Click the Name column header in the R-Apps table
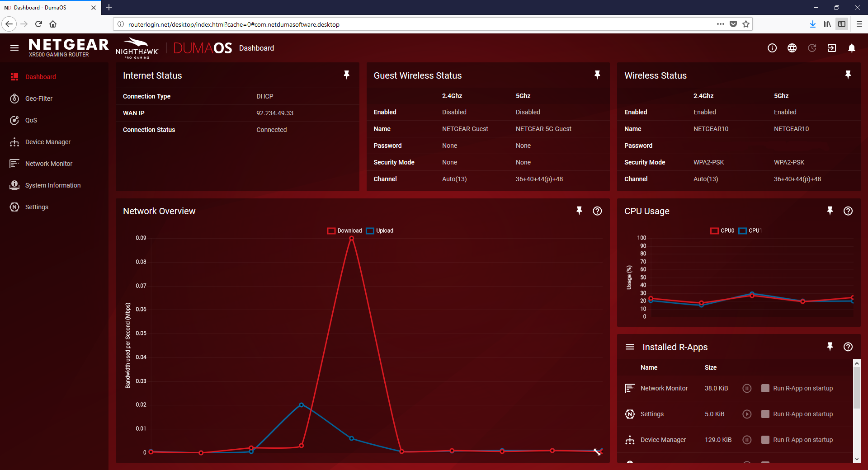 click(x=649, y=367)
